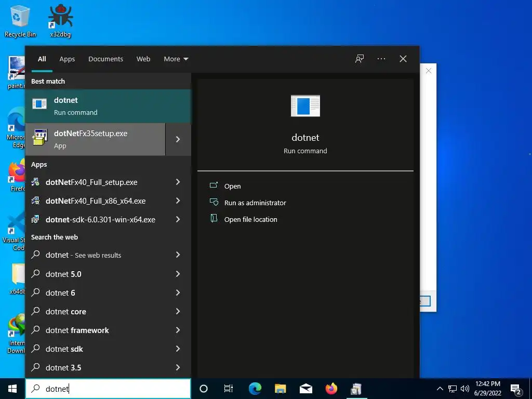Screen dimensions: 532x399
Task: Expand options for dotNetFx40_Full_x86_x64.exe
Action: [178, 201]
